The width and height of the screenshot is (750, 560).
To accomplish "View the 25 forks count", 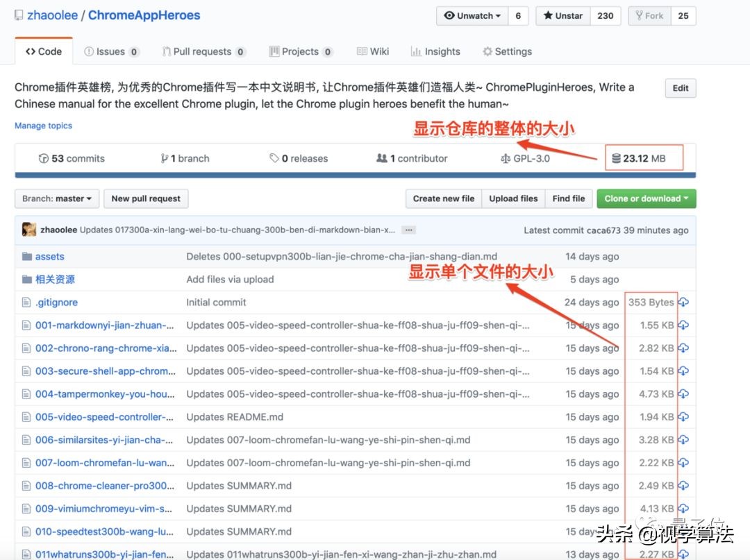I will [683, 16].
